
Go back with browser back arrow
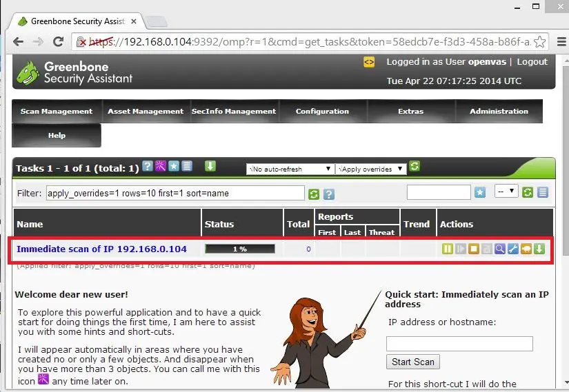[18, 42]
